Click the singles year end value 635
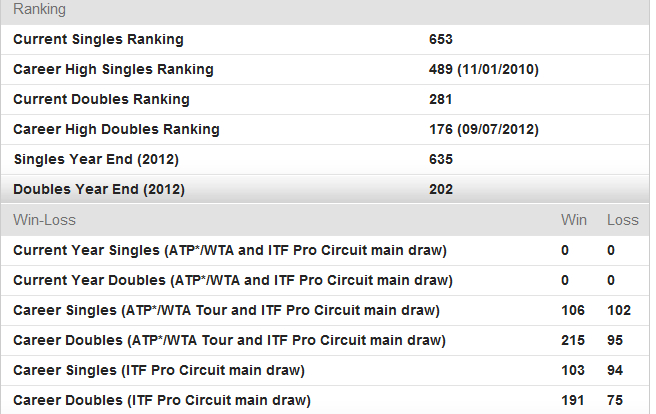656x414 pixels. (441, 160)
